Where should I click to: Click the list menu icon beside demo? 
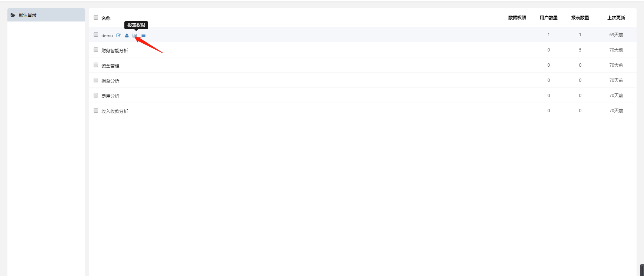[144, 36]
